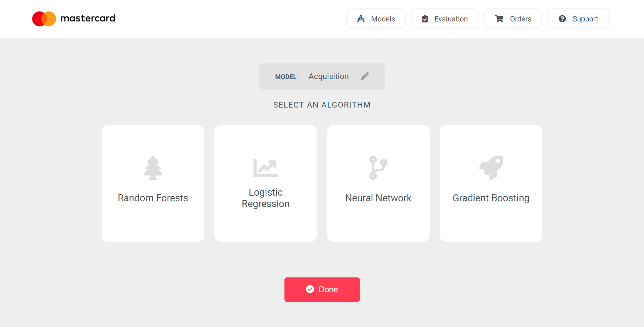Click the checkmark icon in Done button
Viewport: 644px width, 327px height.
pyautogui.click(x=310, y=289)
